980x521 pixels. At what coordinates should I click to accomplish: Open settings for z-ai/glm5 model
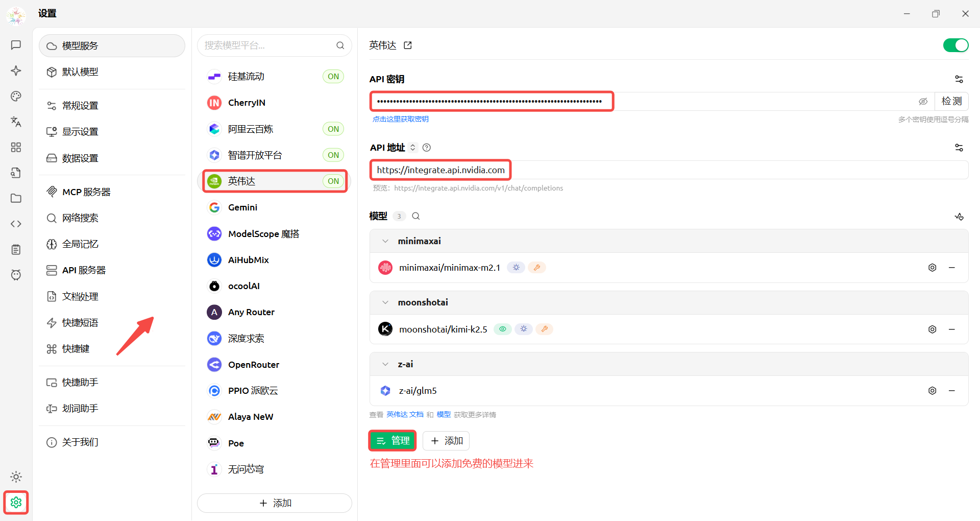pyautogui.click(x=932, y=391)
